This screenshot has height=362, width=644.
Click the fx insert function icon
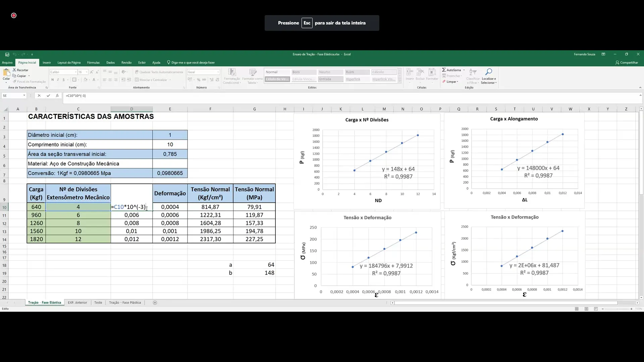[x=57, y=96]
